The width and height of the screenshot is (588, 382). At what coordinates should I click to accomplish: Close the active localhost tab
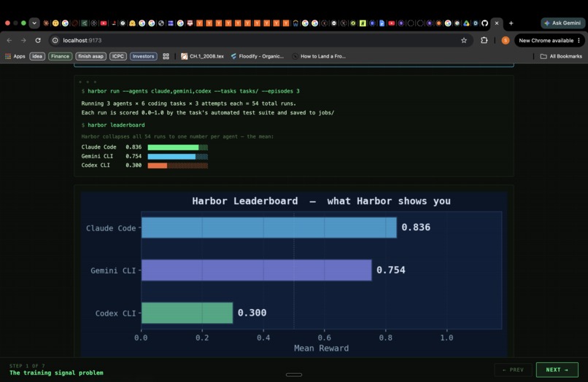(x=497, y=23)
